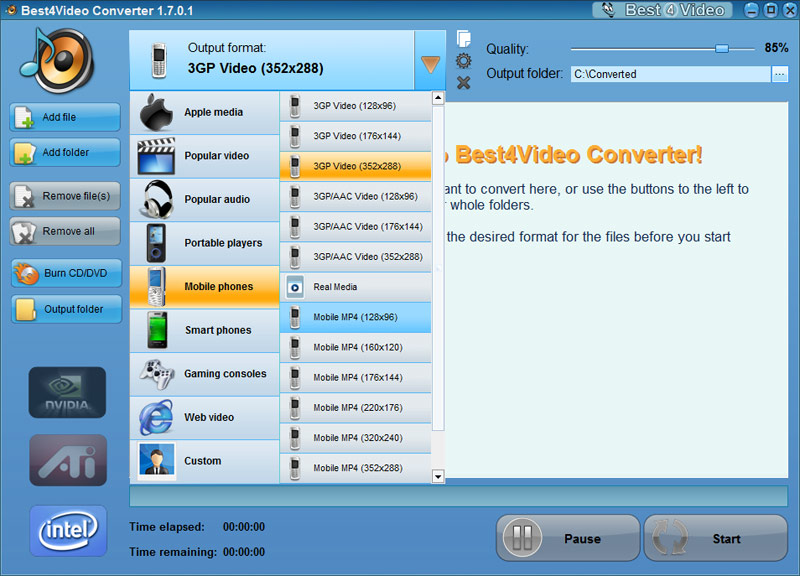Open the Gaming consoles category
This screenshot has width=800, height=576.
[x=205, y=374]
